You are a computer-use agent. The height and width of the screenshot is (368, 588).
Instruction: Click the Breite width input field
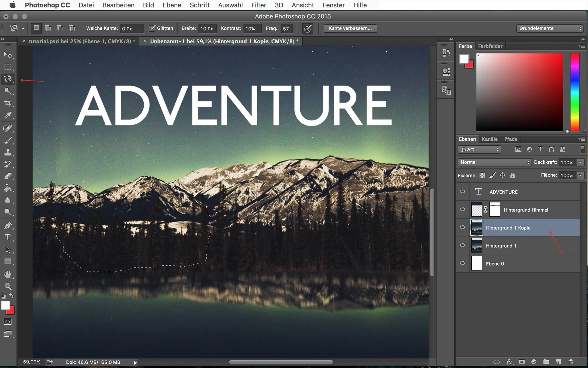tap(207, 28)
